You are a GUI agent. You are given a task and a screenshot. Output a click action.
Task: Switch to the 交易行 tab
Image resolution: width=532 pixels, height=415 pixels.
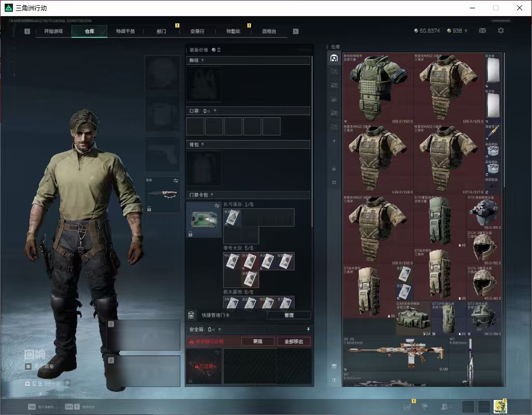point(197,31)
